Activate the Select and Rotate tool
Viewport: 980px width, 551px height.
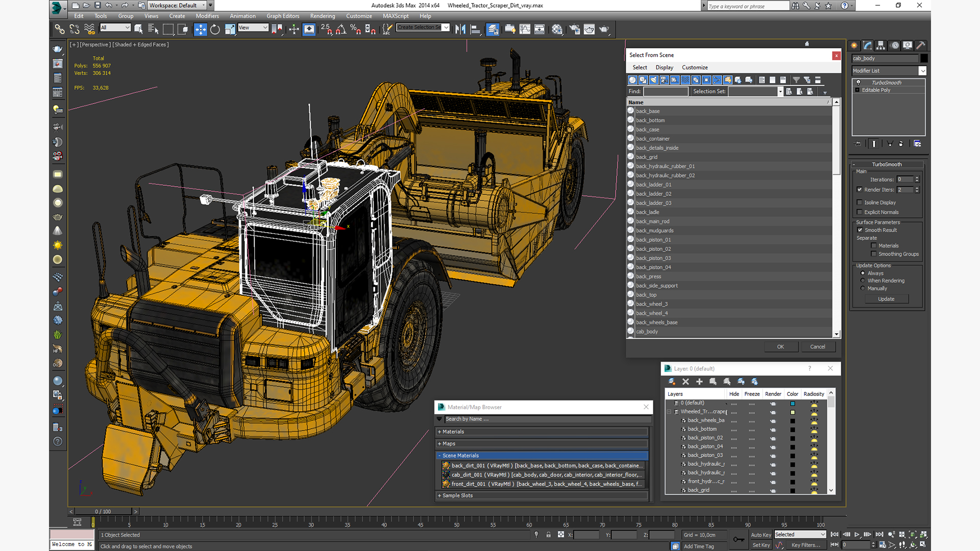click(215, 29)
